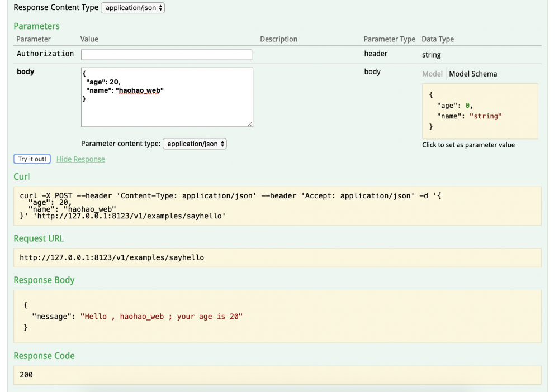Click the Response Code 200 value
This screenshot has width=559, height=392.
(x=25, y=375)
